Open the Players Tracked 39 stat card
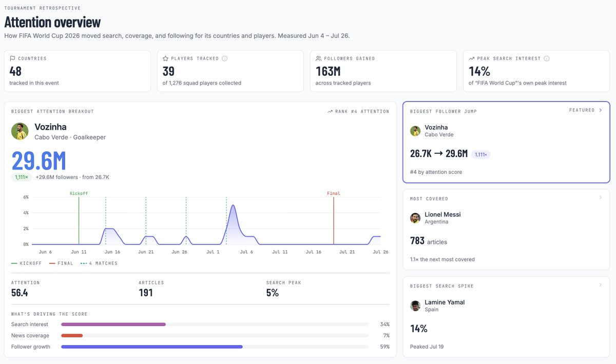Image resolution: width=616 pixels, height=364 pixels. [x=230, y=71]
